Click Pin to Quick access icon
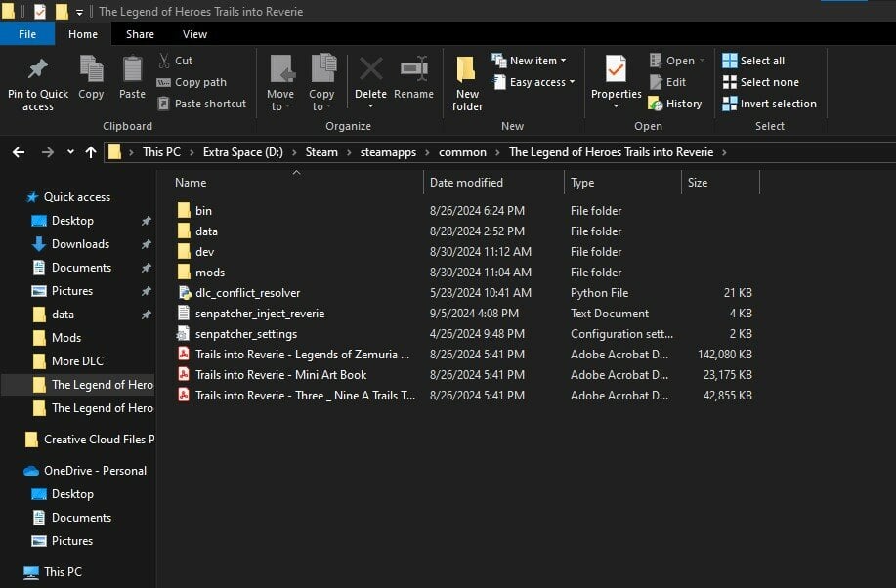 pos(38,69)
